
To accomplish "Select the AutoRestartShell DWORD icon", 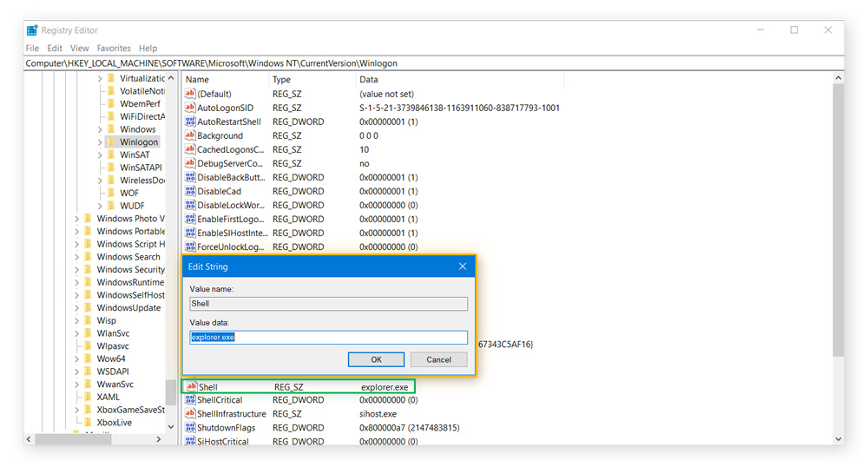I will [x=190, y=122].
